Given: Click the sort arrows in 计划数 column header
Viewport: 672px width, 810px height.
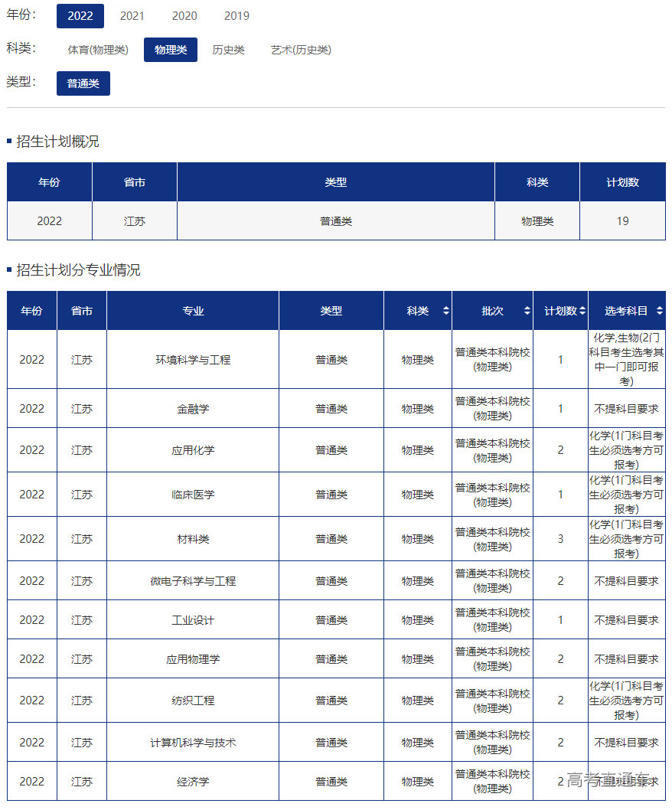Looking at the screenshot, I should coord(582,311).
